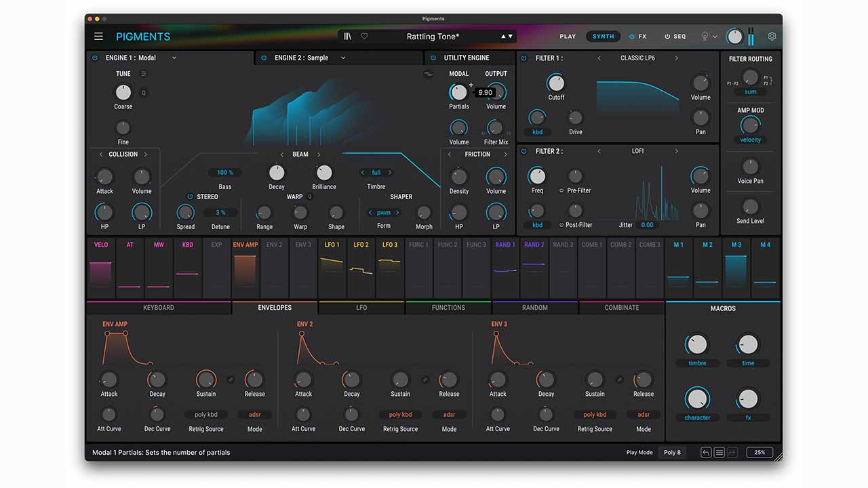868x488 pixels.
Task: Click the PLAY view button
Action: tap(568, 37)
